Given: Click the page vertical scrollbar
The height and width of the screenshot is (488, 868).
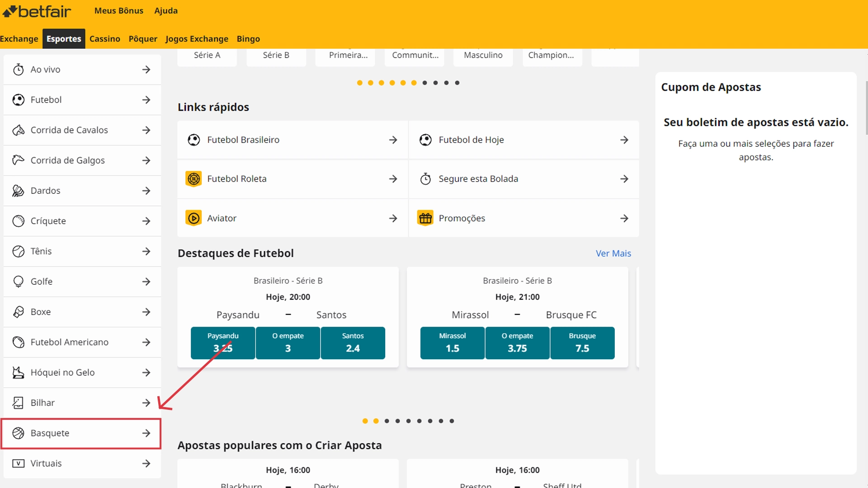Looking at the screenshot, I should 866,108.
